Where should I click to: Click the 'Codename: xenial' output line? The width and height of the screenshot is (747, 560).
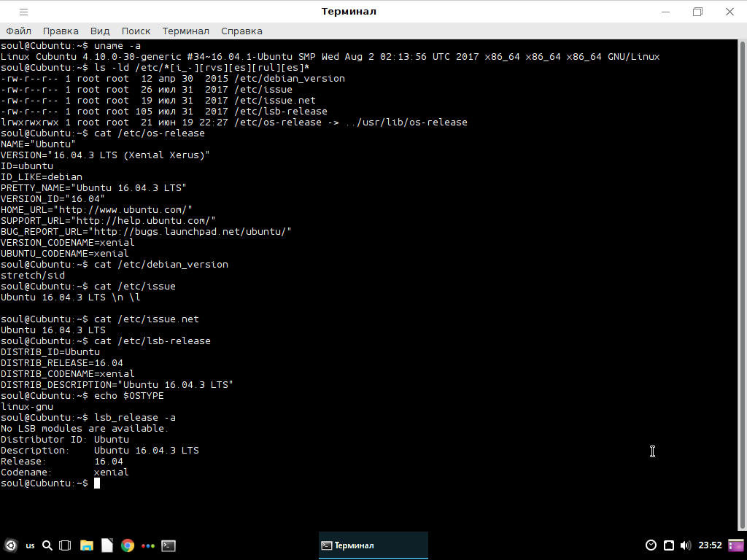click(x=65, y=472)
